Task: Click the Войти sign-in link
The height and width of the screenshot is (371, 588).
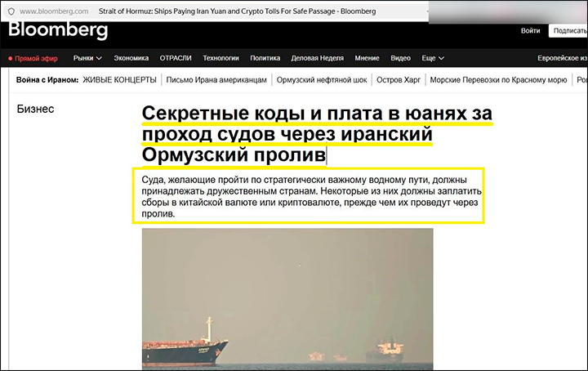Action: [x=530, y=31]
